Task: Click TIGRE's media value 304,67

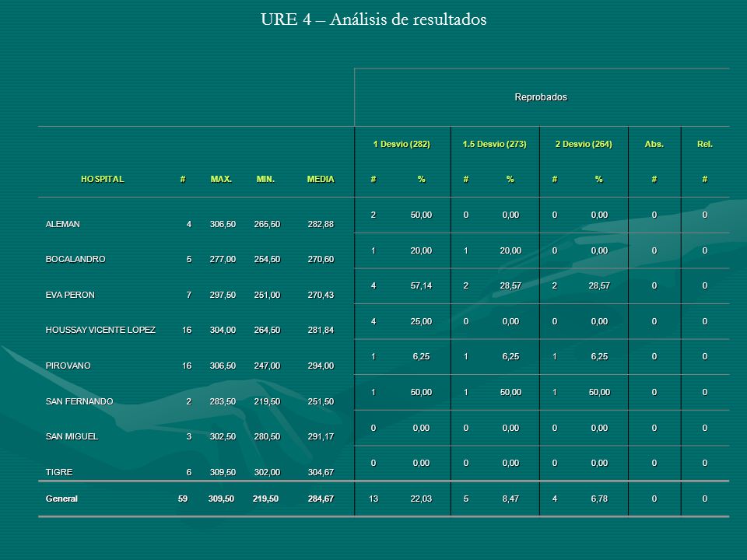Action: 321,472
